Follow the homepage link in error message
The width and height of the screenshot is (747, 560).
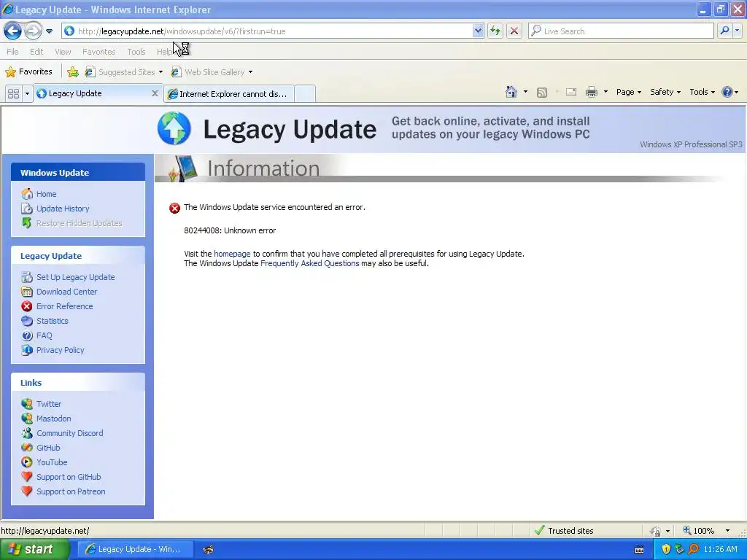tap(232, 254)
